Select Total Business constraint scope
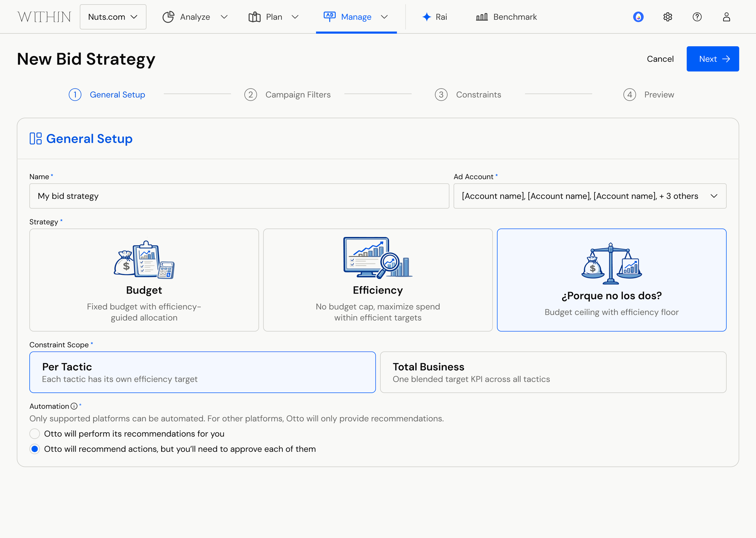 (553, 372)
